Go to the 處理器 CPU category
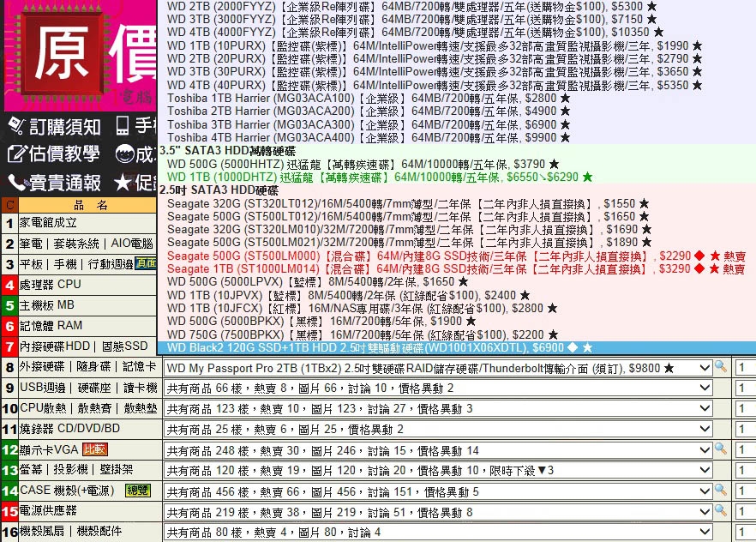Screen dimensions: 756x542 click(50, 285)
